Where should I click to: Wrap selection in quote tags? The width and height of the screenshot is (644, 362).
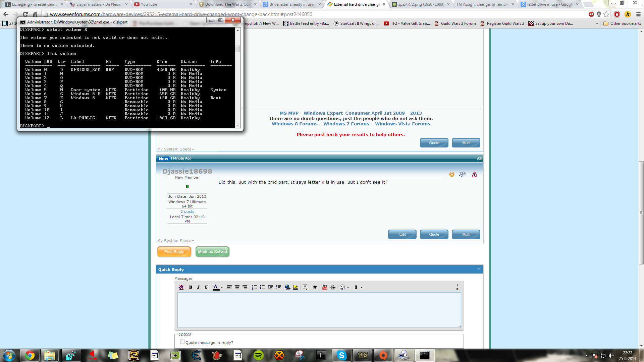point(305,287)
